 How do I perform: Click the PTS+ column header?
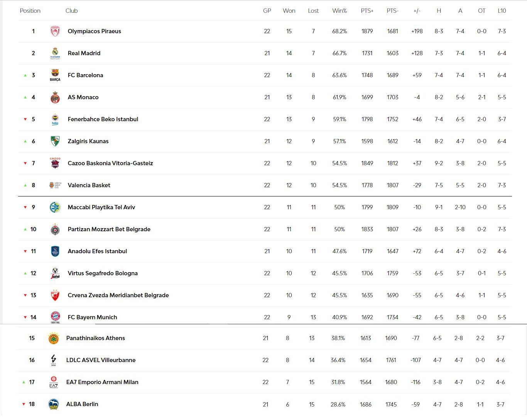367,11
